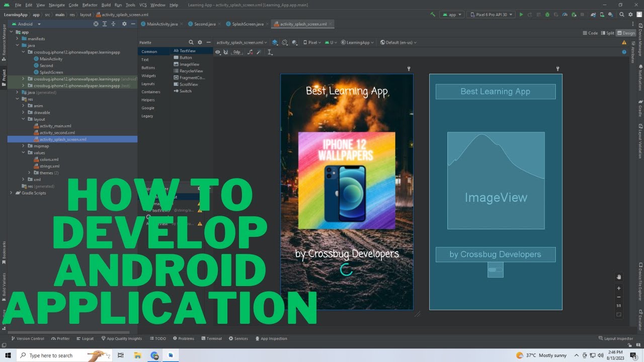This screenshot has height=362, width=644.
Task: Open the Refactor menu
Action: (x=90, y=5)
